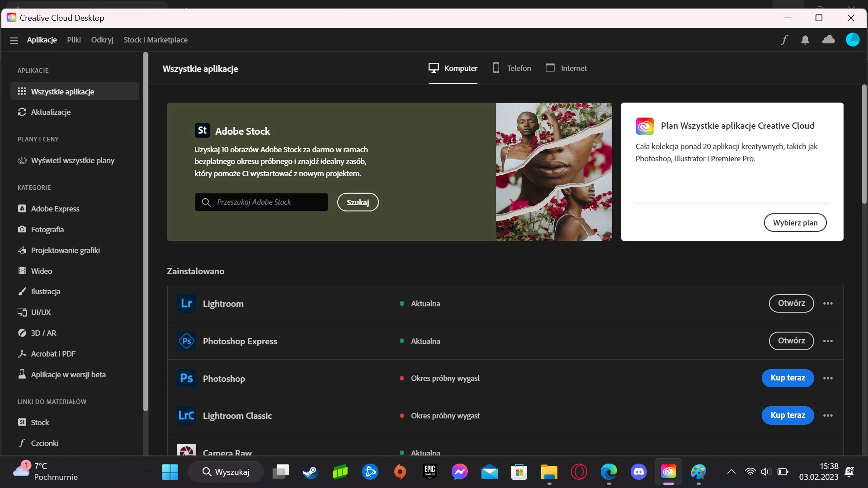
Task: Click the fonts 'f' icon in header
Action: pyautogui.click(x=784, y=40)
